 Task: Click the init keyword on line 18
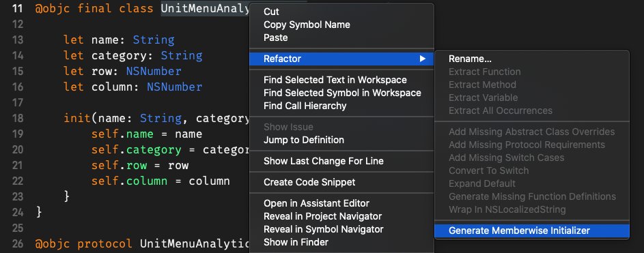(x=77, y=119)
